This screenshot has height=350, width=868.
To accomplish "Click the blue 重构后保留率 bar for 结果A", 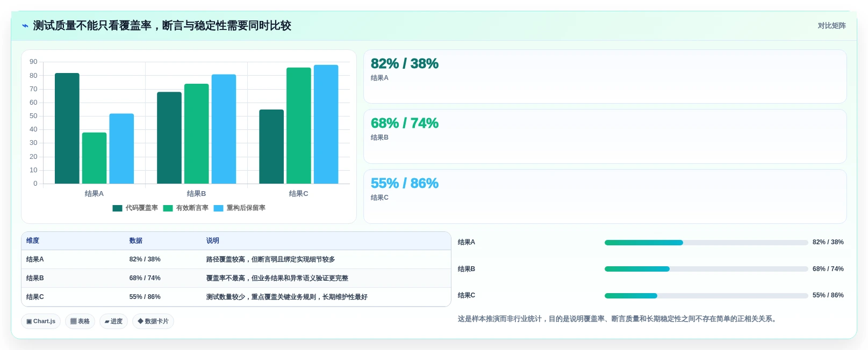I will pyautogui.click(x=121, y=149).
